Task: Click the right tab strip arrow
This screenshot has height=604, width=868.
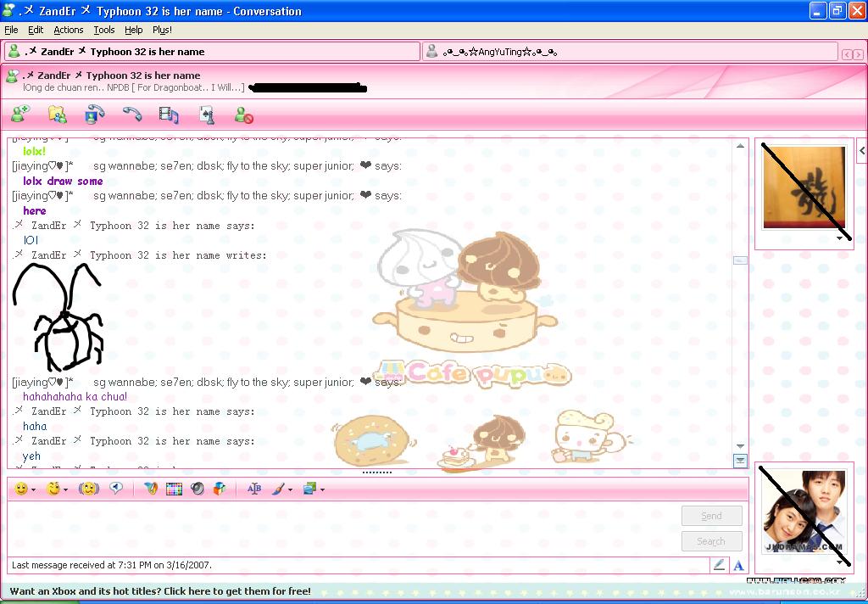Action: point(858,54)
